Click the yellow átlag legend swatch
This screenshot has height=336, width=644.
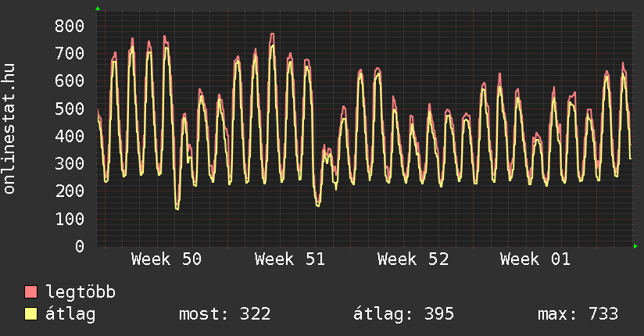pyautogui.click(x=31, y=314)
